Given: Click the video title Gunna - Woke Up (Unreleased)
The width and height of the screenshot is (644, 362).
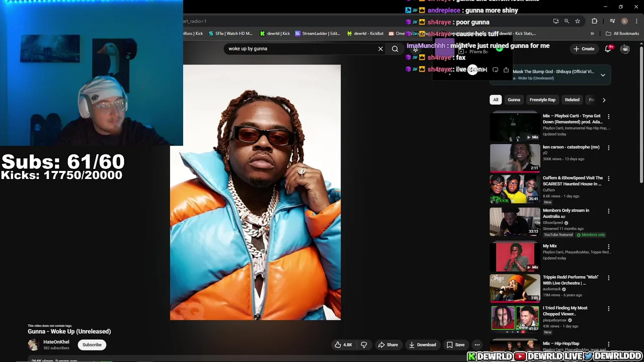Looking at the screenshot, I should pyautogui.click(x=69, y=331).
